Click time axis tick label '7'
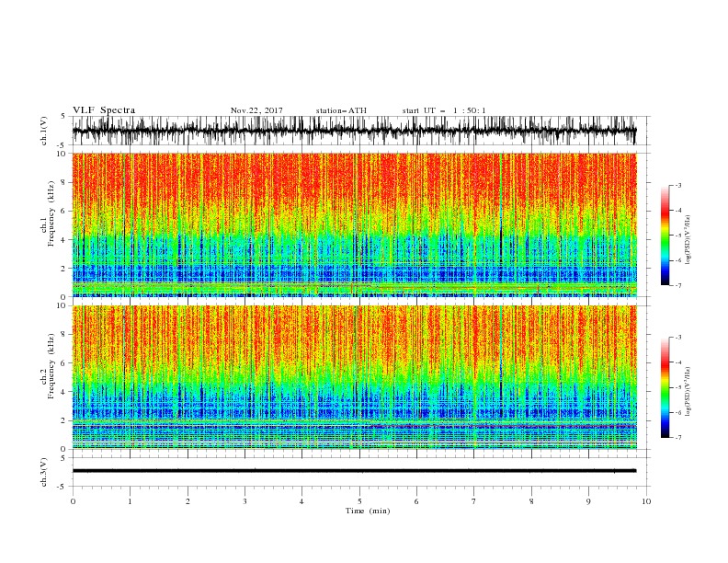728x563 pixels. pos(474,501)
